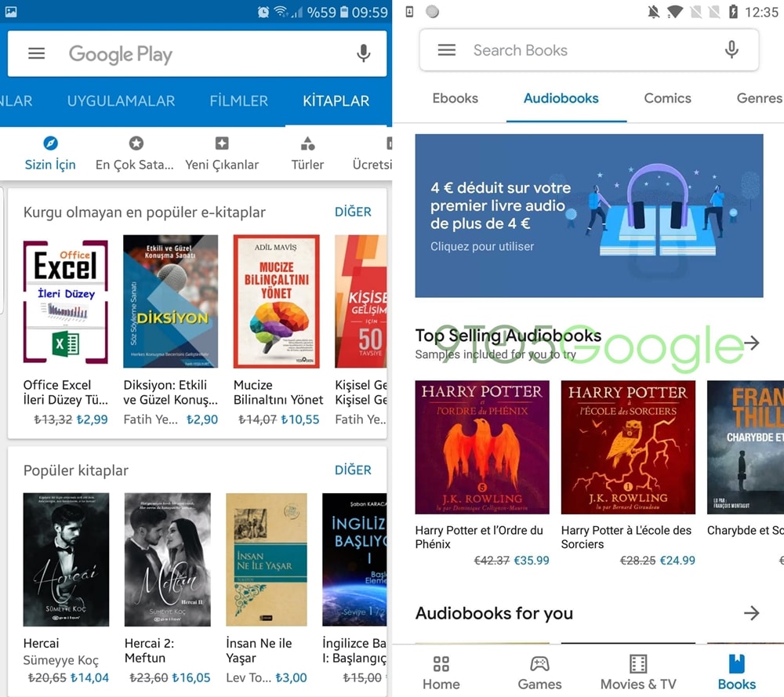
Task: Open En Çok Satanlar star icon
Action: pos(136,143)
